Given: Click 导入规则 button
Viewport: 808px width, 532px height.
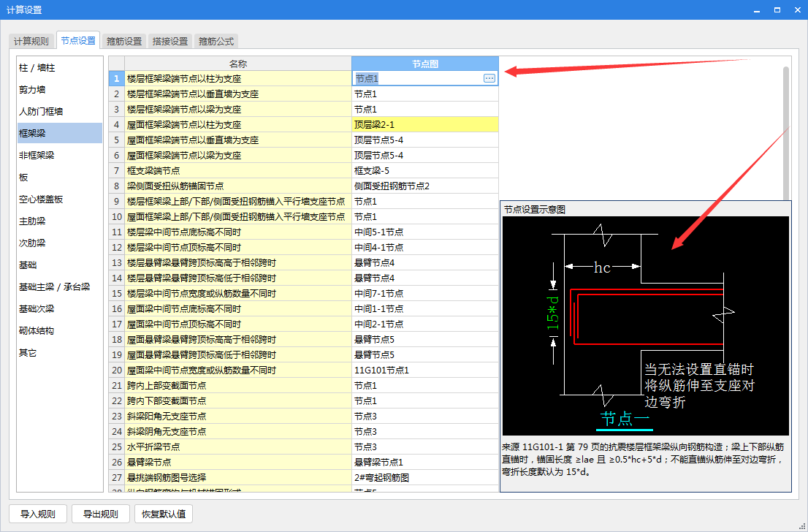Looking at the screenshot, I should pos(37,514).
